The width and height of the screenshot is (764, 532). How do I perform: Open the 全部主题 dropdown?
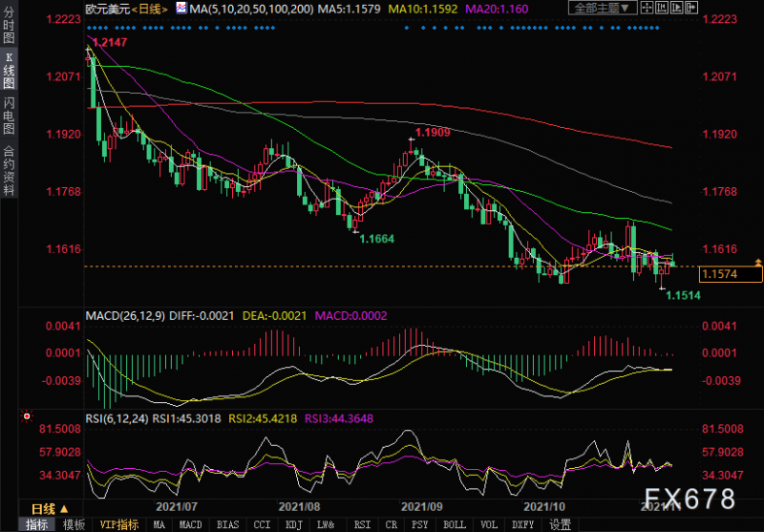point(603,8)
